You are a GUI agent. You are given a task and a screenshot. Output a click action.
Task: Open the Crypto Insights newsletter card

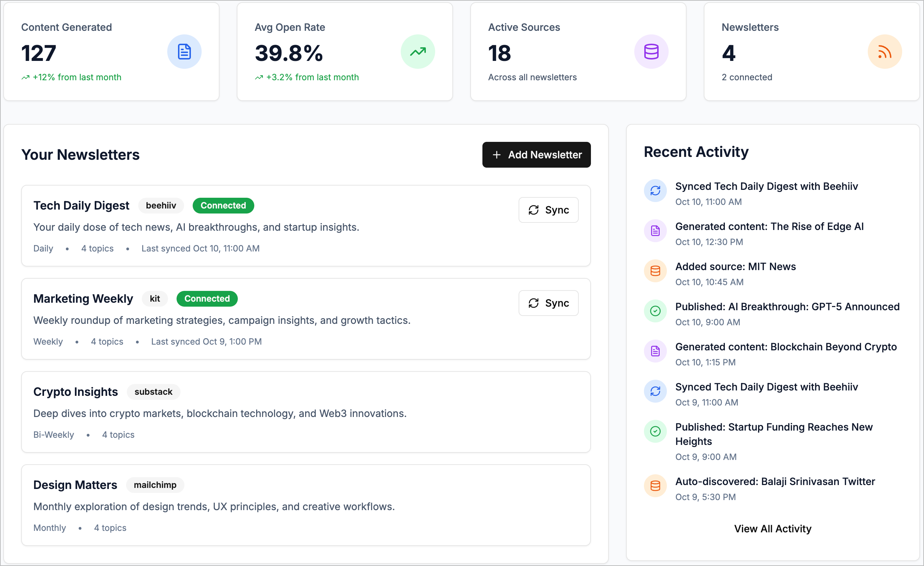[x=305, y=413]
